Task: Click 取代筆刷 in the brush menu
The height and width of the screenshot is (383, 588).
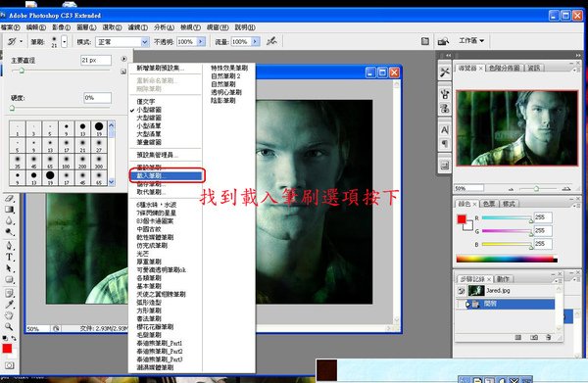Action: 151,192
